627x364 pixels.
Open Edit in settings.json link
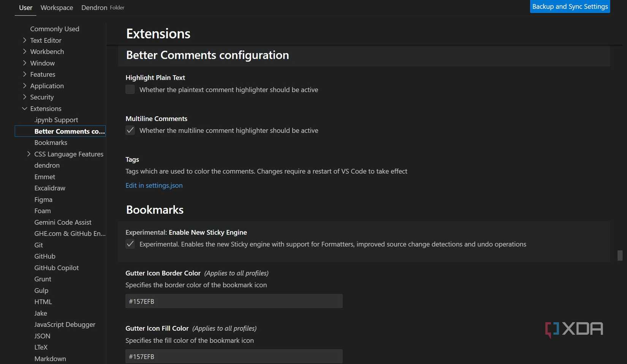pyautogui.click(x=154, y=185)
